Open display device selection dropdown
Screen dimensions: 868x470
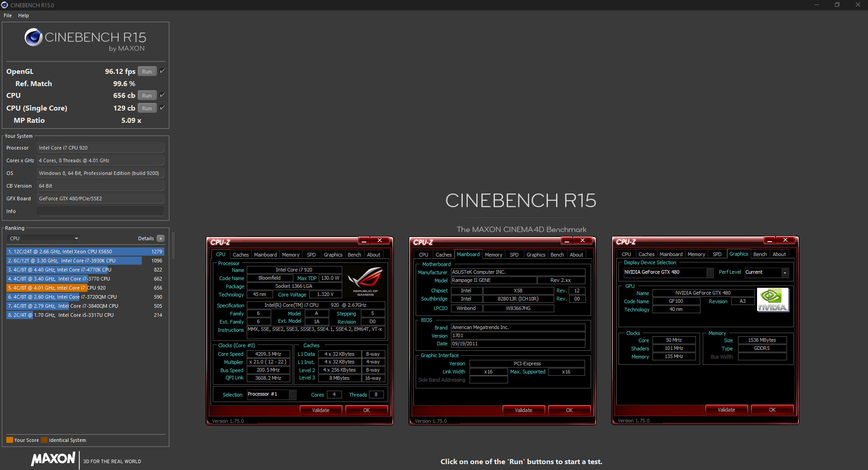click(x=668, y=272)
